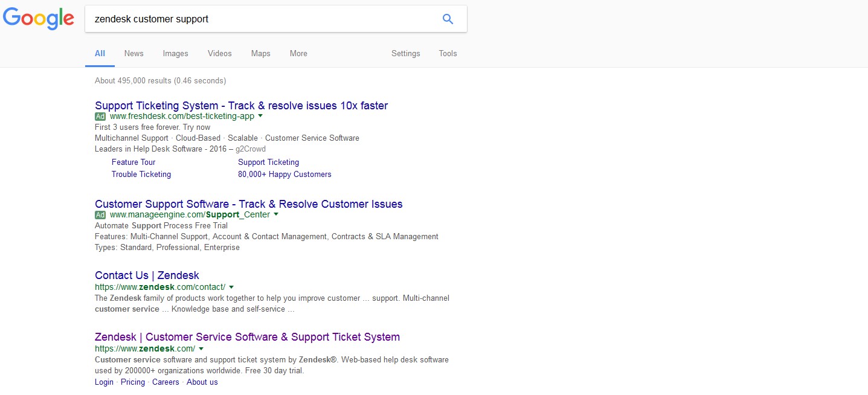Open Zendesk Customer Service Software result
The height and width of the screenshot is (395, 868).
tap(247, 337)
